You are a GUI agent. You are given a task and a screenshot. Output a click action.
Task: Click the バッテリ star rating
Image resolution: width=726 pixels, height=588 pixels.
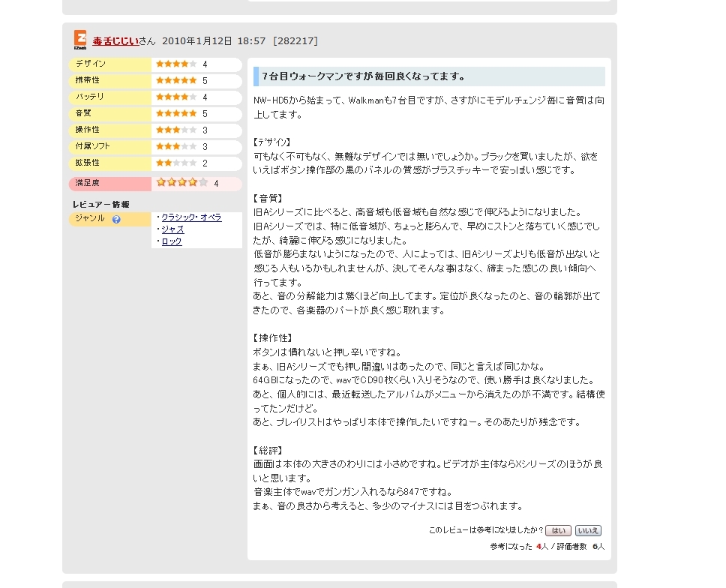click(x=176, y=97)
